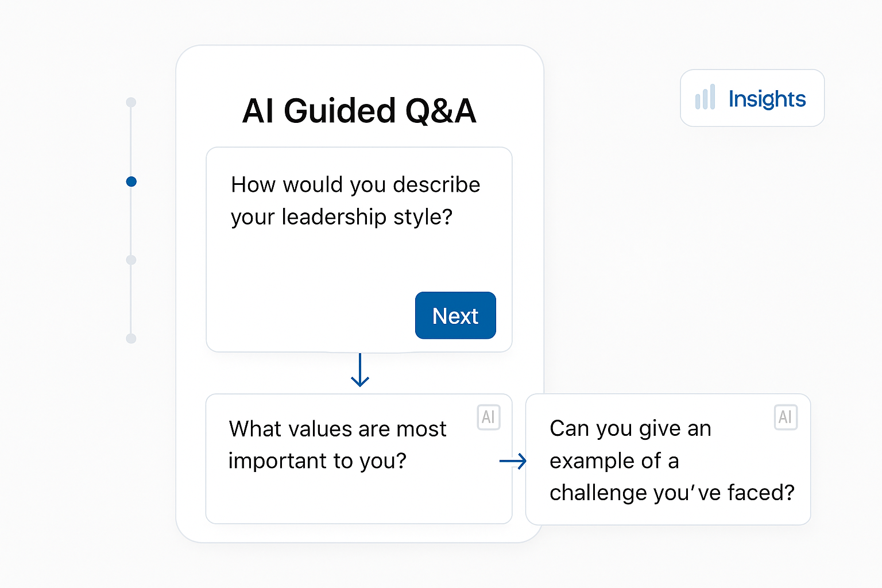
Task: Click AI badge on challenge question card
Action: point(786,417)
